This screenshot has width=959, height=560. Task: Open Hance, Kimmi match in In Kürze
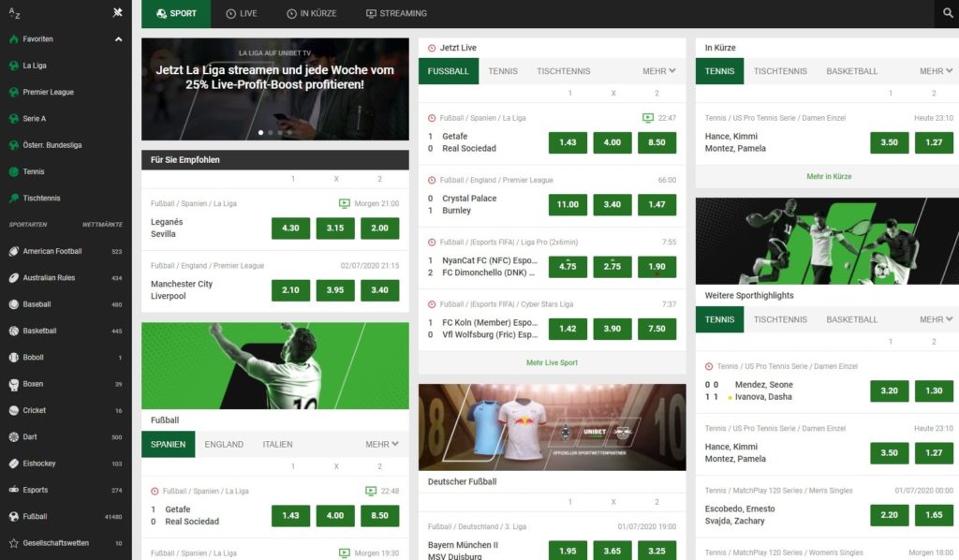pos(735,142)
